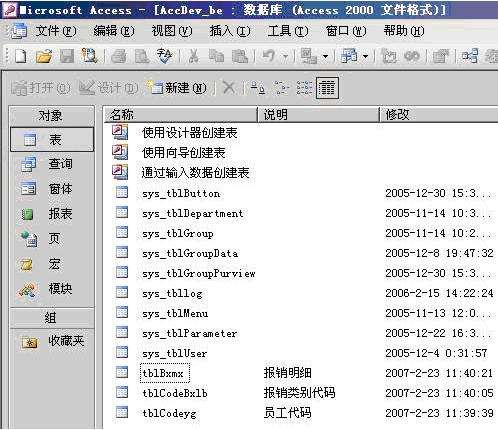Open the Undo dropdown arrow
This screenshot has width=498, height=430.
click(285, 56)
